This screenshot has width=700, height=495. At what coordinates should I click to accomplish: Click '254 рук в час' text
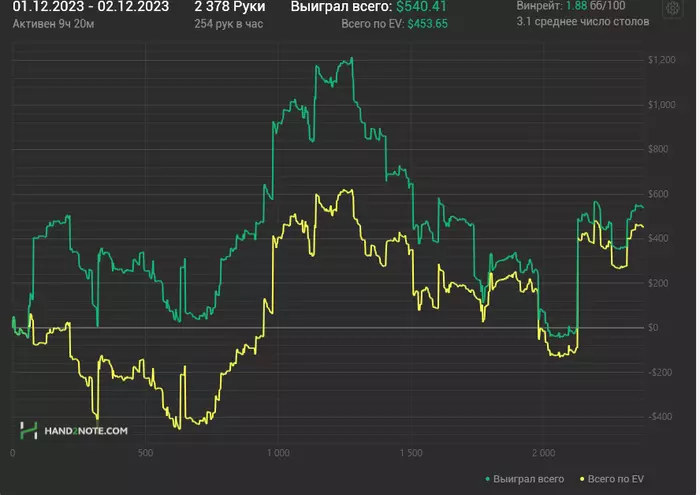[x=229, y=24]
